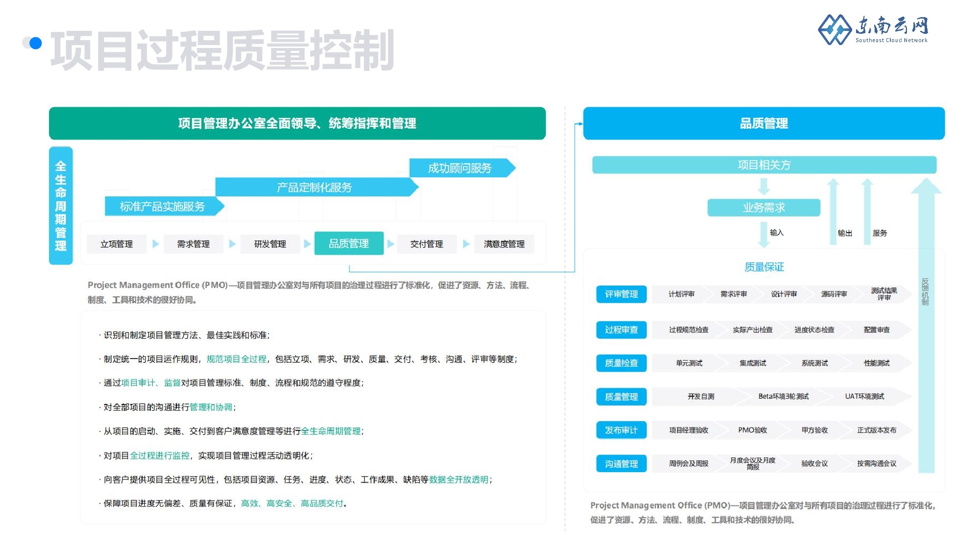Image resolution: width=980 pixels, height=551 pixels.
Task: Select the 全生命周期管理 vertical label
Action: [x=61, y=206]
